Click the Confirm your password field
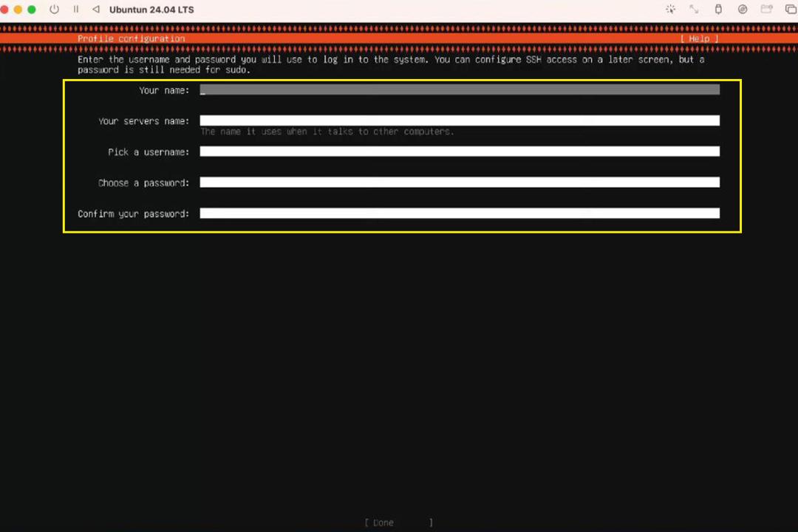This screenshot has width=798, height=532. (x=460, y=214)
